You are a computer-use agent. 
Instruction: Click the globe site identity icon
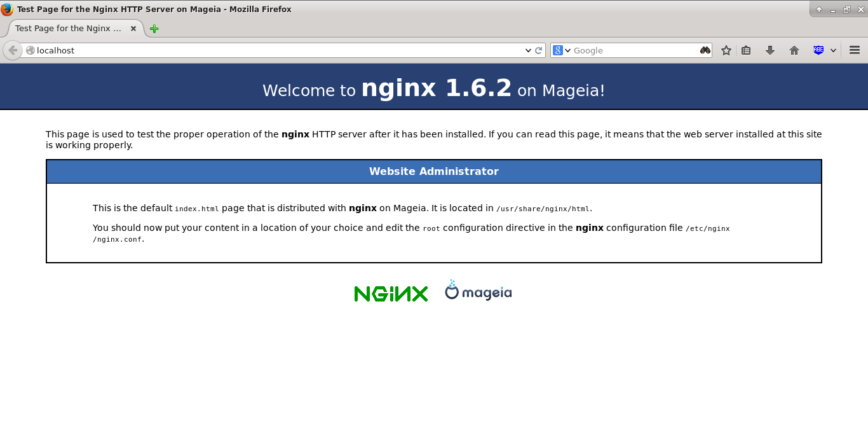pyautogui.click(x=30, y=50)
